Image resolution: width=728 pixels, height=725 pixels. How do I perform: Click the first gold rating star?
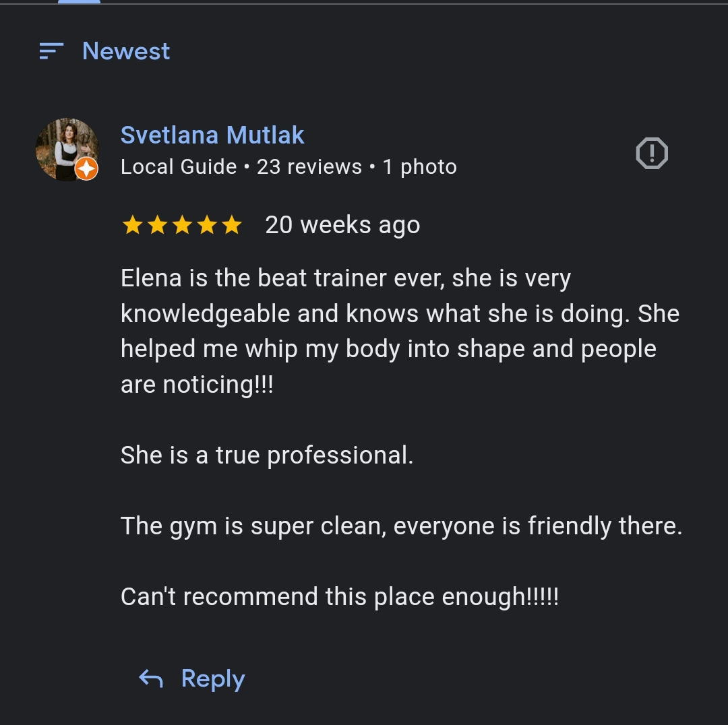[133, 225]
